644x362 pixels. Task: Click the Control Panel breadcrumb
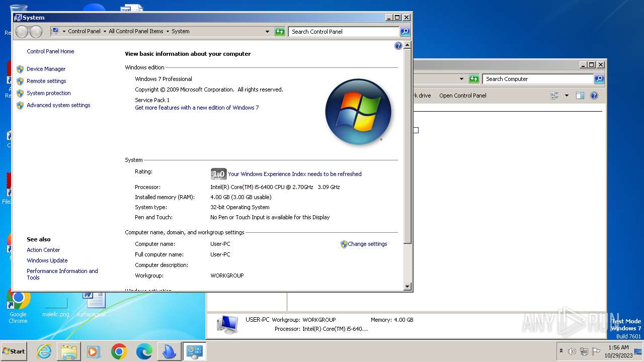pyautogui.click(x=84, y=31)
